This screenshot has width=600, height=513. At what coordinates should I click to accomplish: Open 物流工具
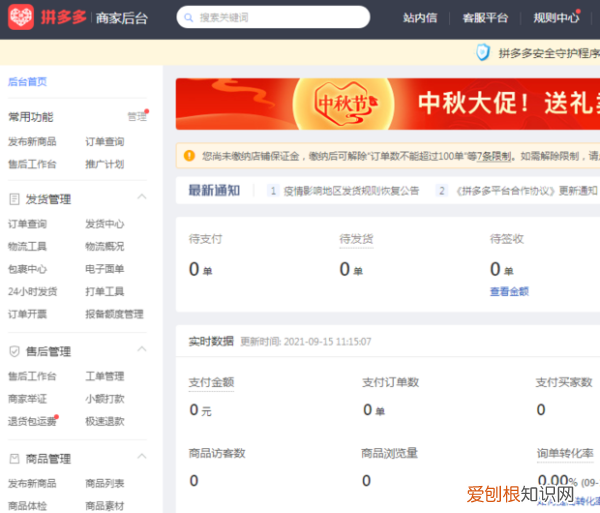point(28,246)
